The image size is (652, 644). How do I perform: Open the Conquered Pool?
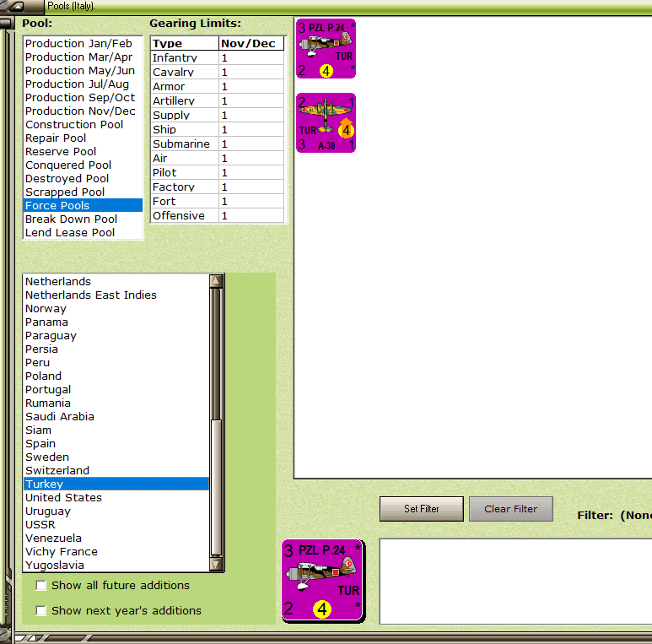[84, 165]
